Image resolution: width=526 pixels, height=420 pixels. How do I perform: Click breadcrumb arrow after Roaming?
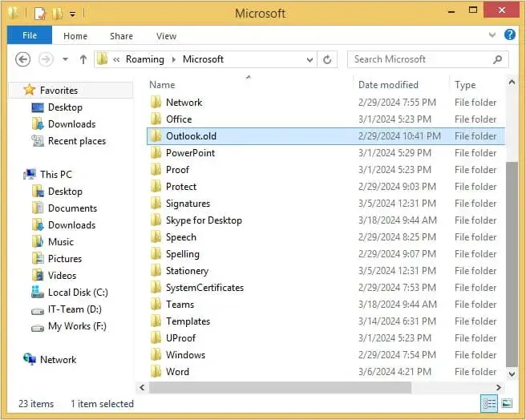pyautogui.click(x=174, y=59)
